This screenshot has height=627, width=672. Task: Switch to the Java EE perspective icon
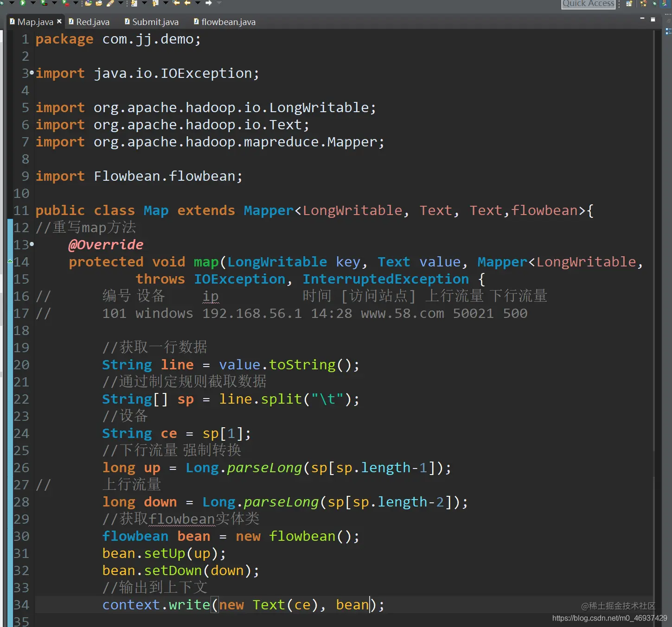(643, 4)
